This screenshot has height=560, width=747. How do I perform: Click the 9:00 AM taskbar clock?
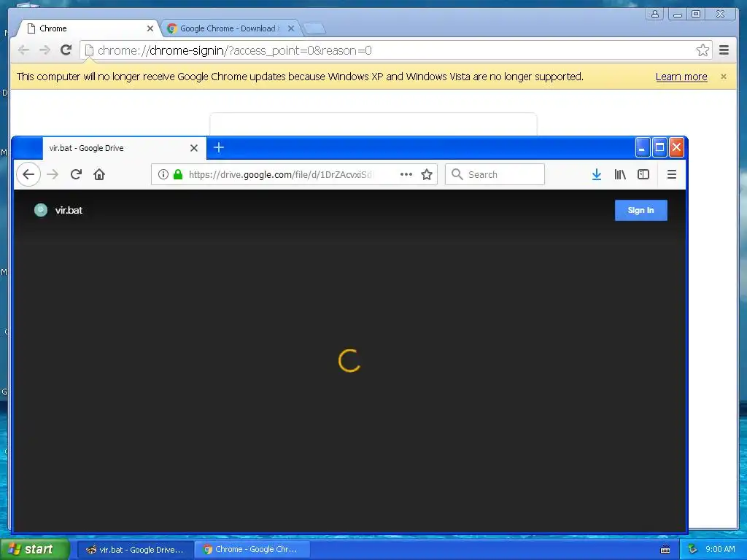pos(720,550)
